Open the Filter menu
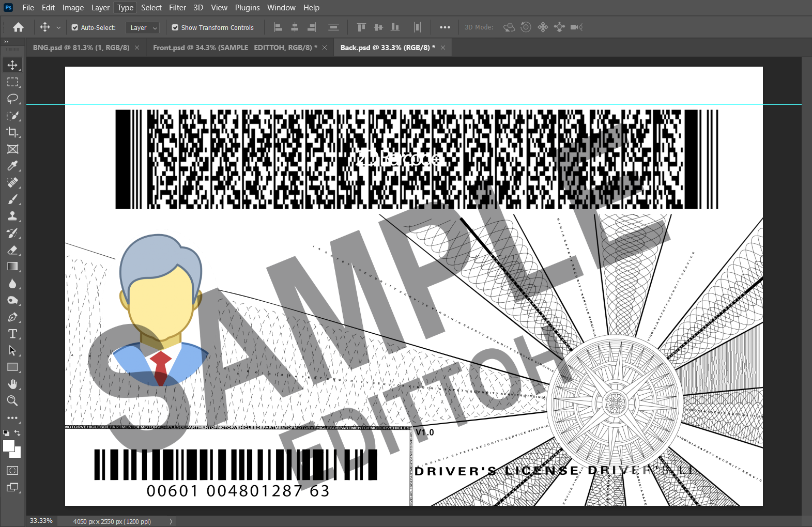812x527 pixels. 177,8
